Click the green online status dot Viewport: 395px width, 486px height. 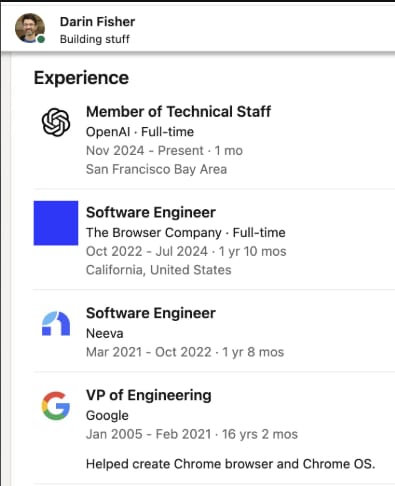pos(41,39)
